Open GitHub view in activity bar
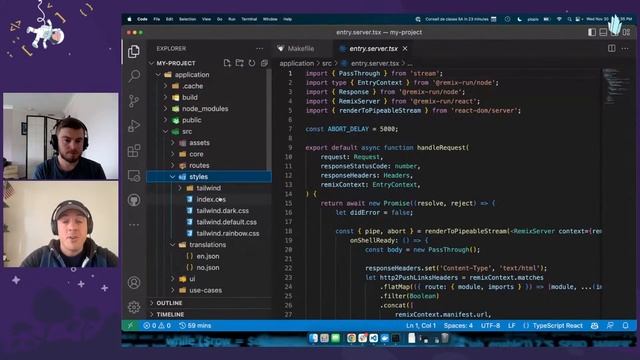Image resolution: width=640 pixels, height=360 pixels. (134, 200)
